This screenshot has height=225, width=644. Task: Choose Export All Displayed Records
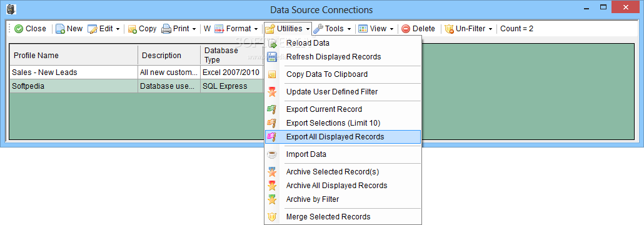[343, 137]
